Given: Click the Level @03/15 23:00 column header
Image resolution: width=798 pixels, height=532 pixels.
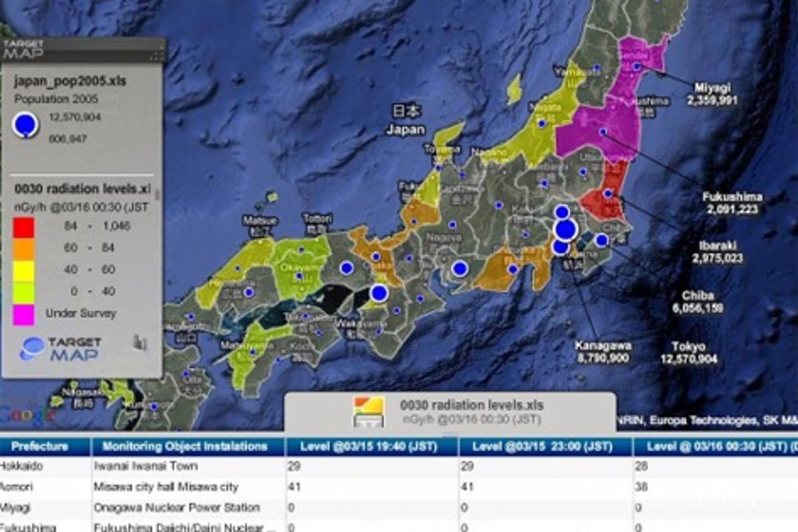Looking at the screenshot, I should click(x=545, y=446).
